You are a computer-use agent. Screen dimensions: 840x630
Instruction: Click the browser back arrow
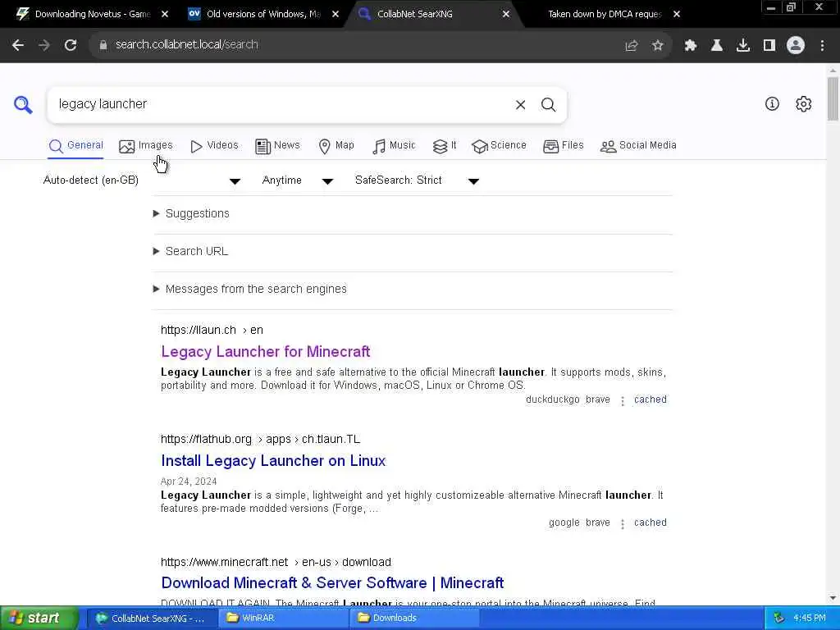pyautogui.click(x=18, y=45)
